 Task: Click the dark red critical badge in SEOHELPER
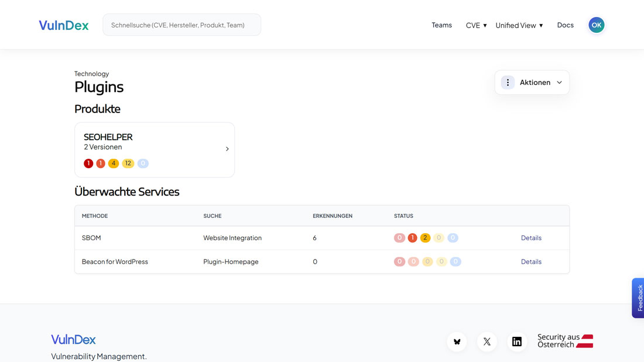[88, 163]
